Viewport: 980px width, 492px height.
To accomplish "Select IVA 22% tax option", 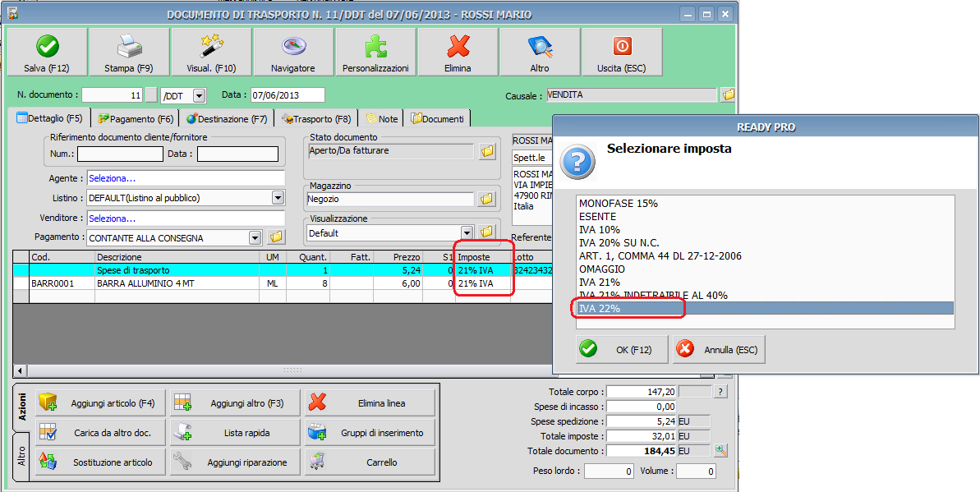I will (x=765, y=308).
